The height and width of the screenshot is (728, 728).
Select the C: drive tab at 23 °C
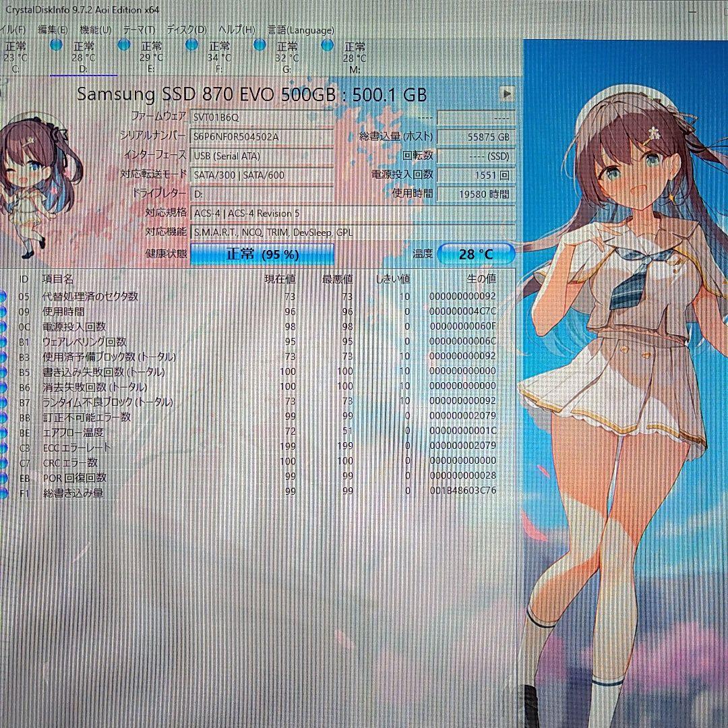(16, 57)
